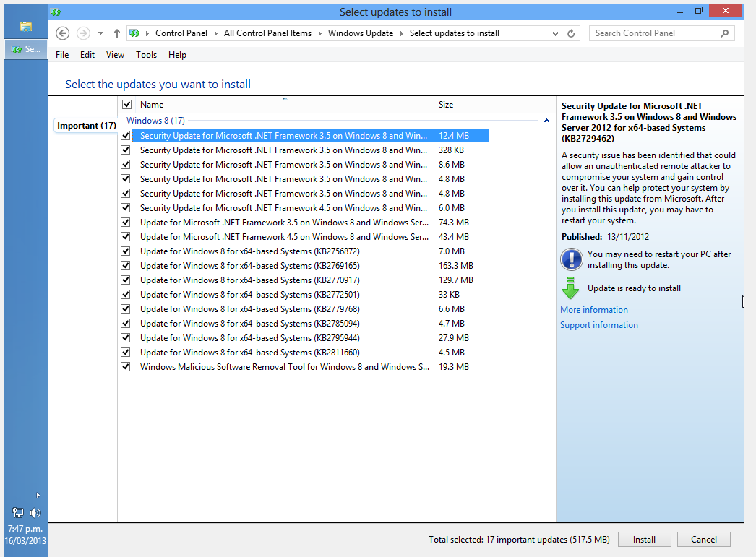
Task: Uncheck .NET Framework 4.5 security update 6.0 MB
Action: 125,207
